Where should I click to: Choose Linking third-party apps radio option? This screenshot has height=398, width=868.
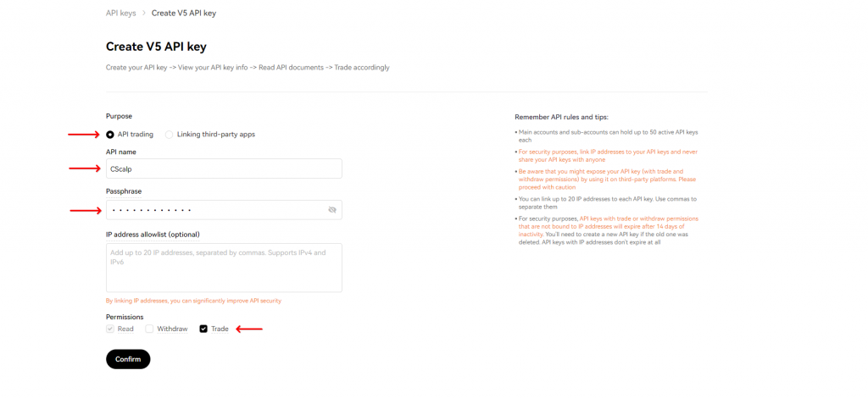pos(170,135)
